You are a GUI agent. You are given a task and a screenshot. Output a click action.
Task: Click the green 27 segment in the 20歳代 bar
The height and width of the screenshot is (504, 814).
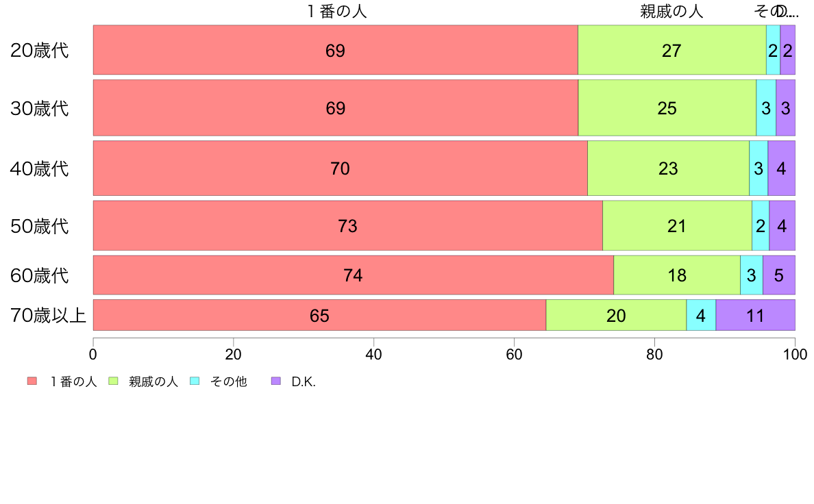click(671, 50)
